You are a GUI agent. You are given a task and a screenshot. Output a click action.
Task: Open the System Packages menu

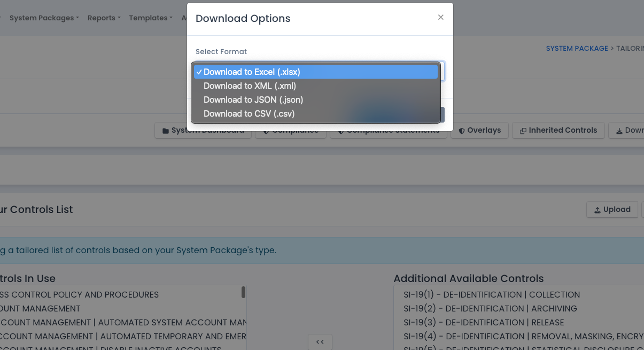coord(42,18)
